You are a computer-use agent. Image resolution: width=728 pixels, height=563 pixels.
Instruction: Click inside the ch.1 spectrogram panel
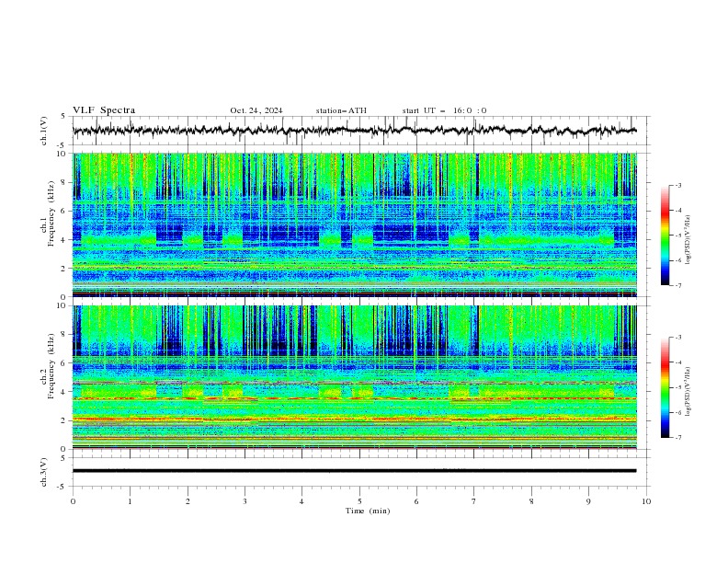coord(355,224)
